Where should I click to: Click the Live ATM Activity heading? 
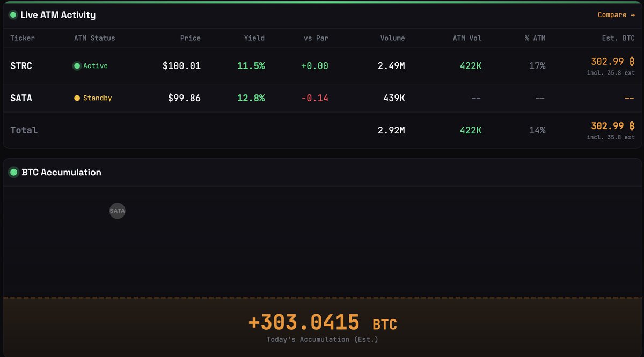click(x=58, y=15)
